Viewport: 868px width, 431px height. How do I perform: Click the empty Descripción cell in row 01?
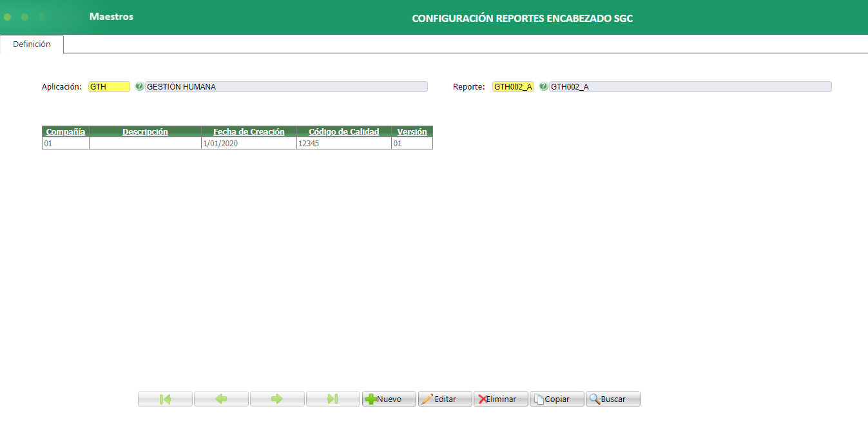click(x=145, y=143)
